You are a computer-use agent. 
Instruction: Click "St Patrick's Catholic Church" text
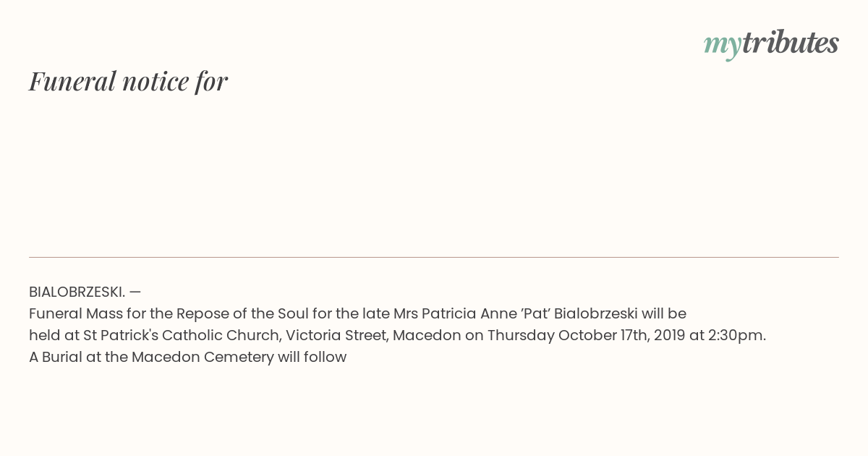(x=182, y=335)
